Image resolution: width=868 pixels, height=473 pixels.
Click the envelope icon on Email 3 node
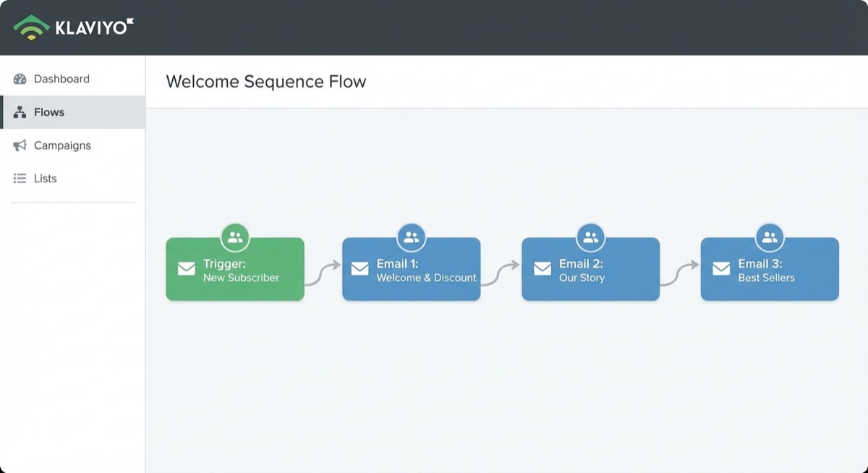click(721, 268)
